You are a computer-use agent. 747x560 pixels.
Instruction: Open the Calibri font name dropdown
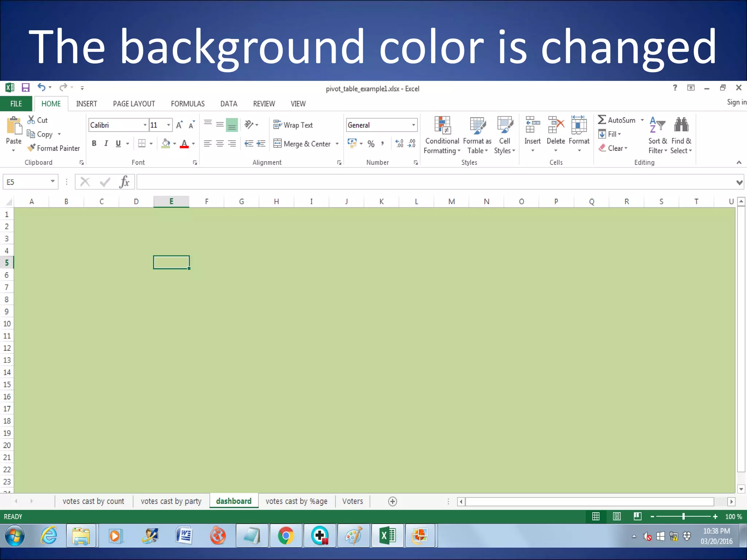pyautogui.click(x=145, y=125)
